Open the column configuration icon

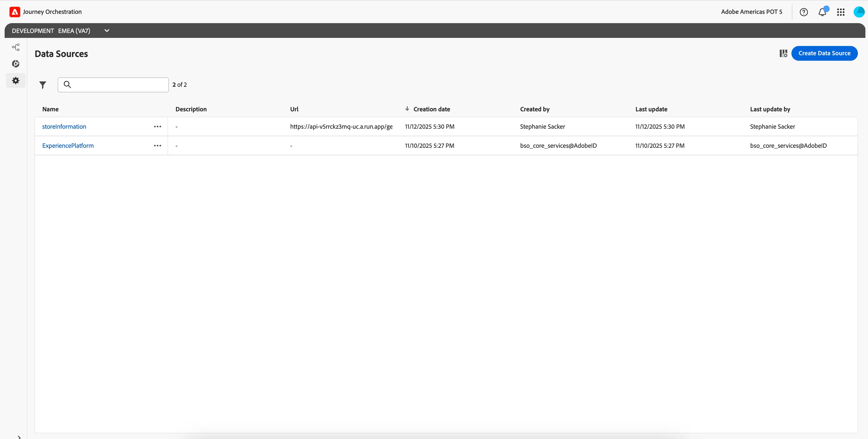pos(783,53)
